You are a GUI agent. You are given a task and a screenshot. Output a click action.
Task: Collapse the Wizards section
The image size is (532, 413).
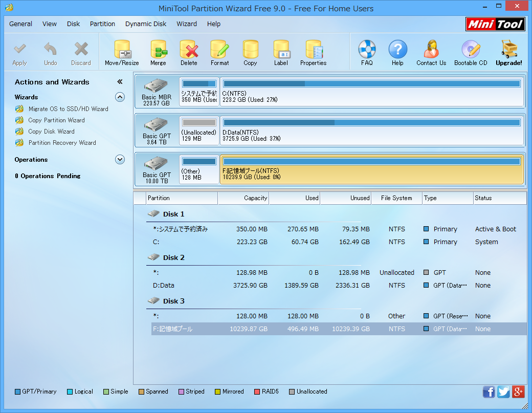coord(120,97)
